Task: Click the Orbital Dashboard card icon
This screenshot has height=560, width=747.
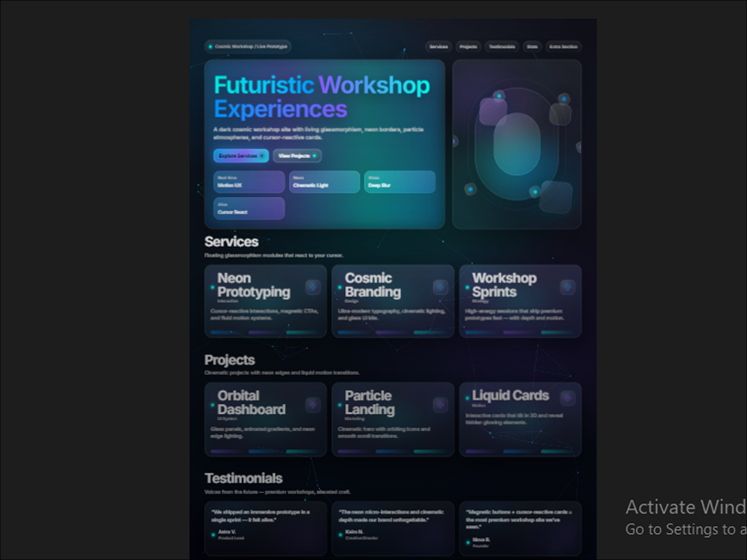Action: coord(313,405)
